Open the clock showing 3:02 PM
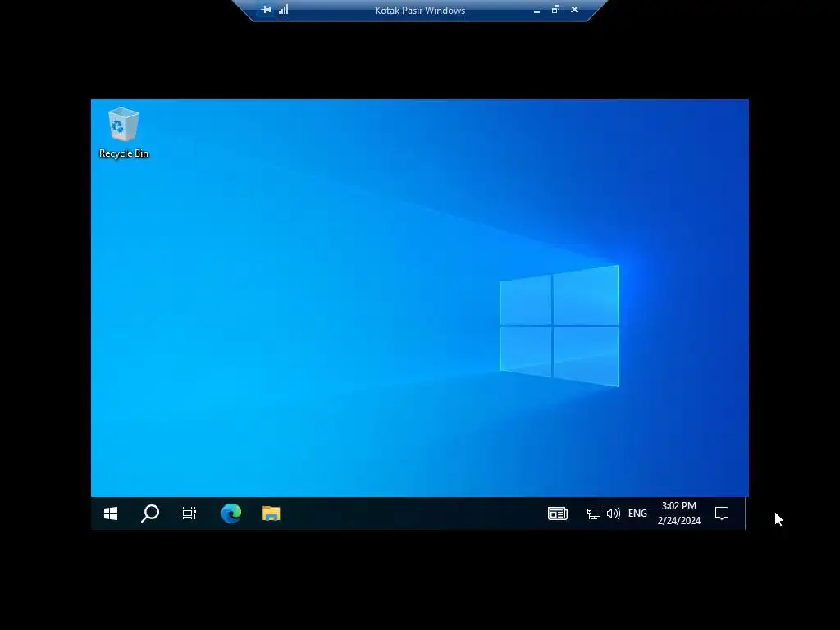 [x=678, y=514]
